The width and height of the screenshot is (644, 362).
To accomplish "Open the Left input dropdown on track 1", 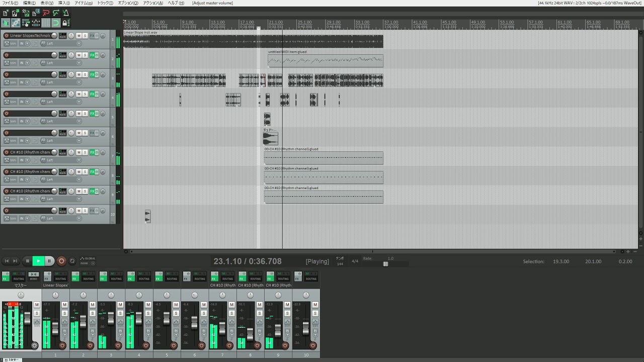I will pos(78,44).
